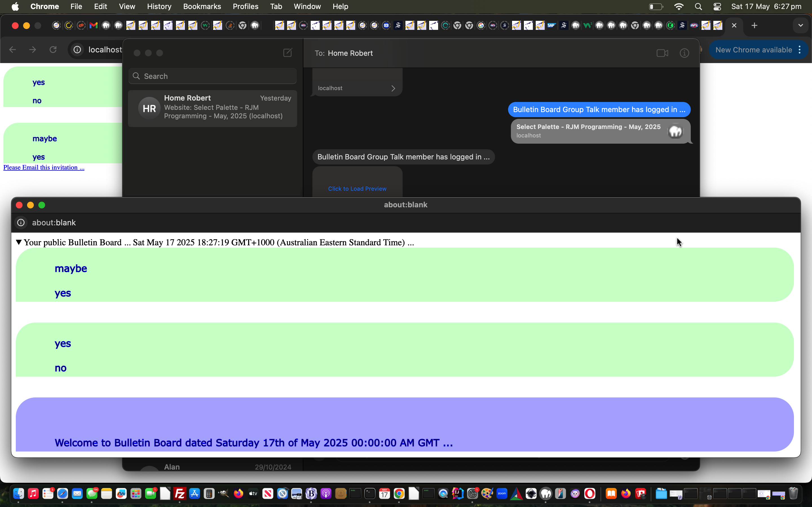Open Control Centre toggles in the menu bar

pyautogui.click(x=717, y=7)
